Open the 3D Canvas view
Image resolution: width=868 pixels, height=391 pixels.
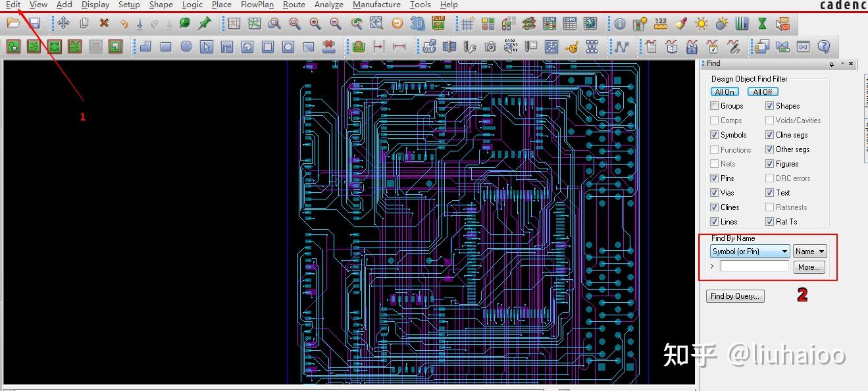tap(417, 24)
